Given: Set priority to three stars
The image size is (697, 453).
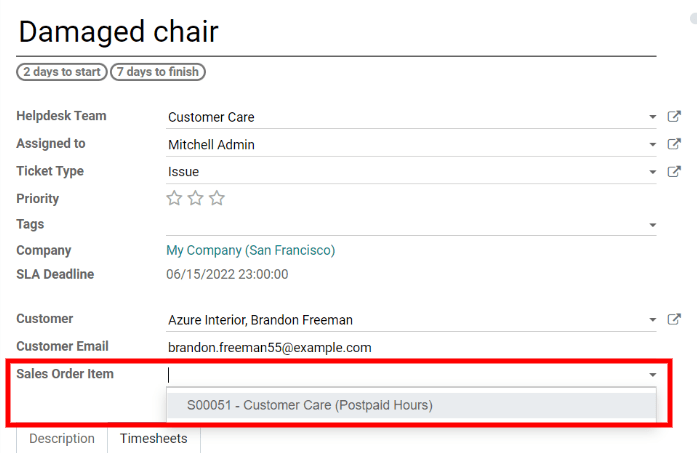Looking at the screenshot, I should click(217, 198).
